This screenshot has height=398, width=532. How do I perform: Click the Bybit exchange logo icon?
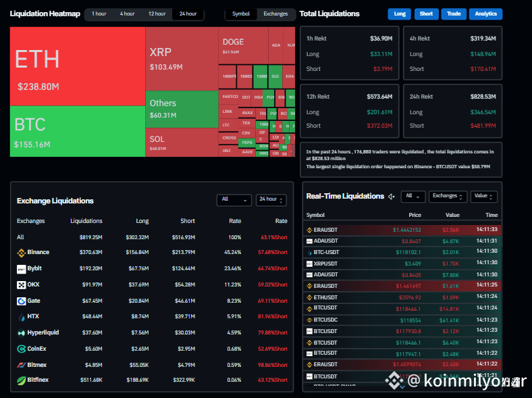[x=22, y=269]
